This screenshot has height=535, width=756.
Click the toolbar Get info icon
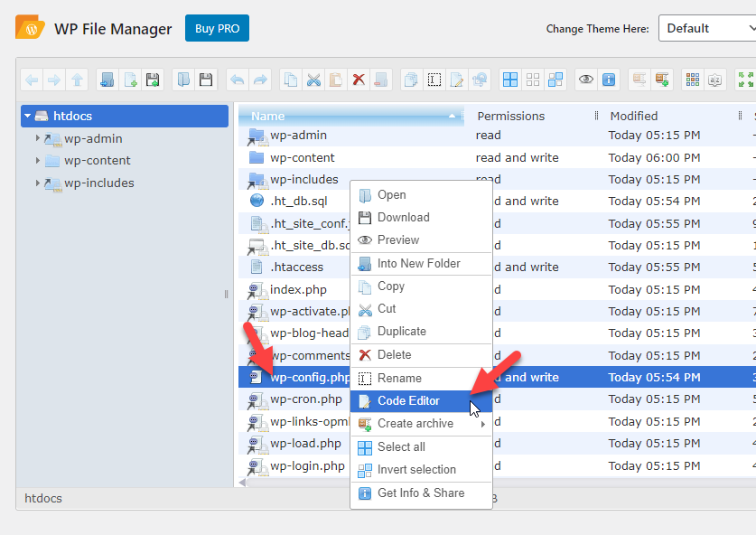click(x=609, y=80)
